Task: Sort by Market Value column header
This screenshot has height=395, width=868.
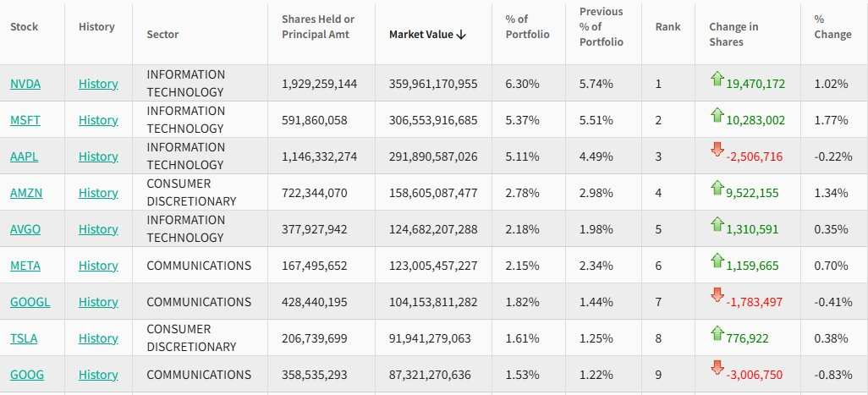Action: tap(427, 35)
